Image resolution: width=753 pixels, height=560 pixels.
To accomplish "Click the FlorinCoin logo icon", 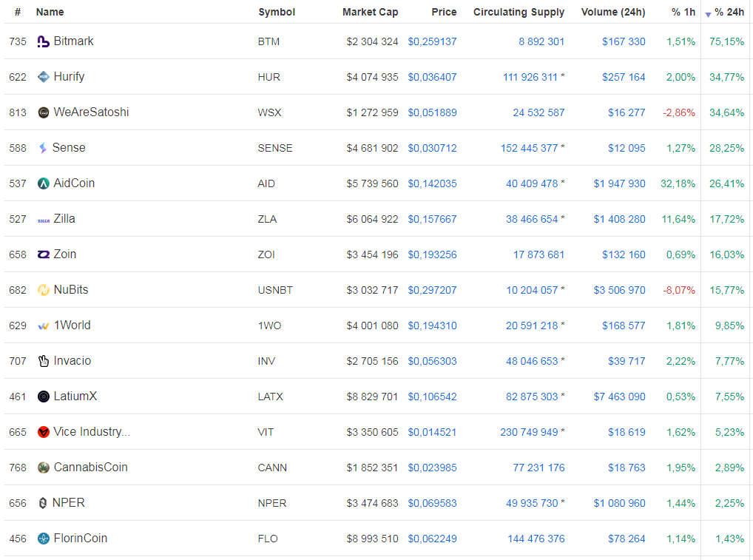I will click(x=43, y=539).
